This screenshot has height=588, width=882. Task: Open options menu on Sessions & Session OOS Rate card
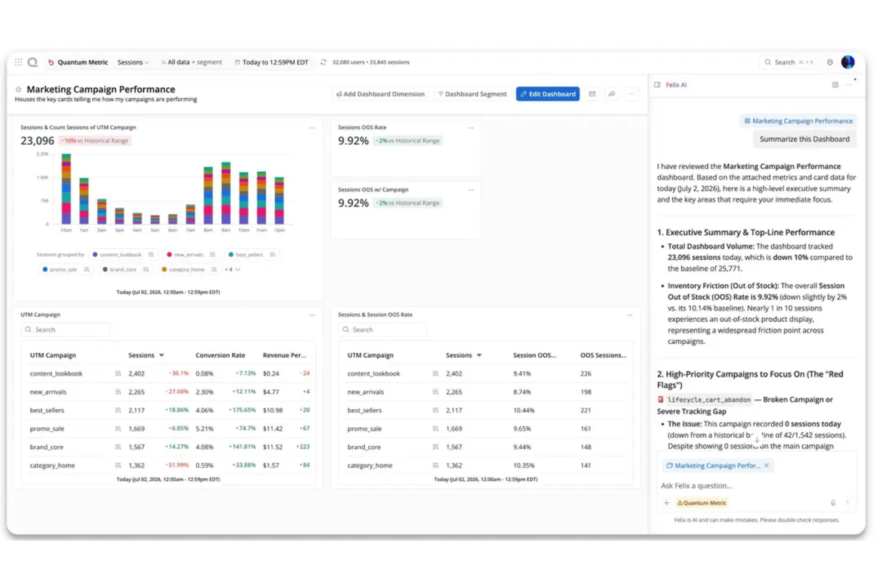[629, 315]
